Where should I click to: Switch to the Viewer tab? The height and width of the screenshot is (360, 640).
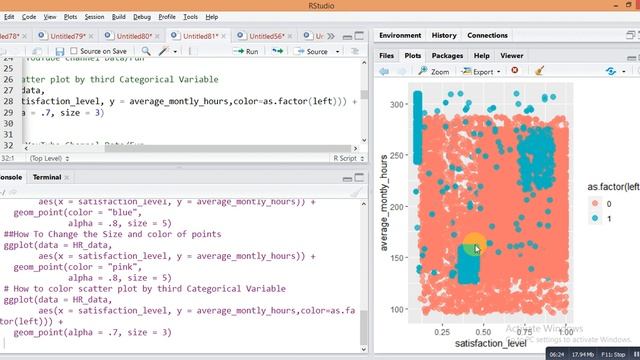(511, 56)
